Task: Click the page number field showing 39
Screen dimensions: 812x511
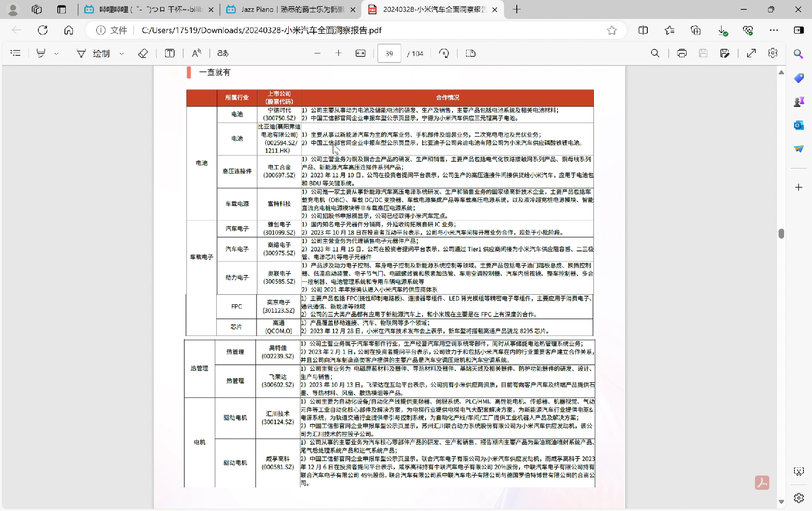Action: tap(389, 53)
